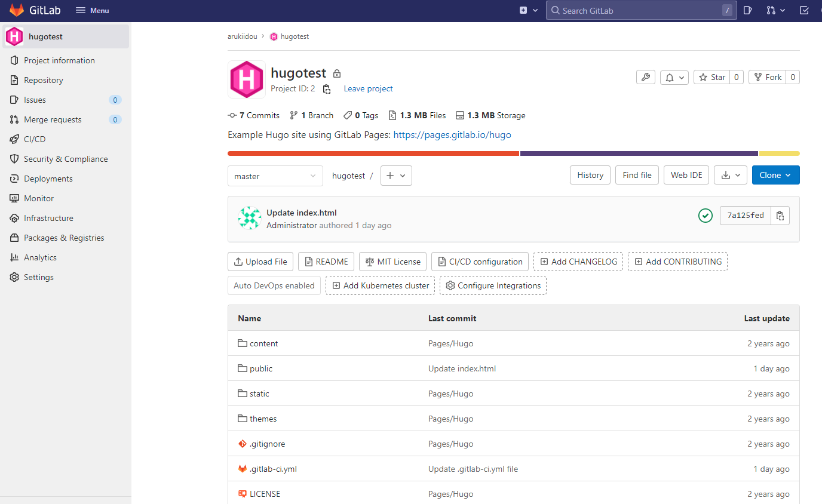
Task: Open star count number
Action: [x=737, y=77]
